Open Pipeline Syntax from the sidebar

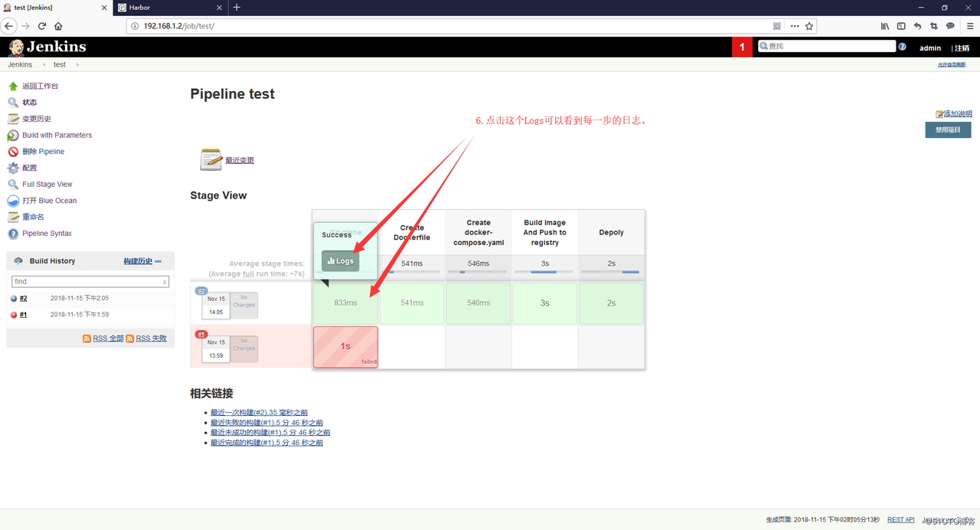tap(47, 234)
